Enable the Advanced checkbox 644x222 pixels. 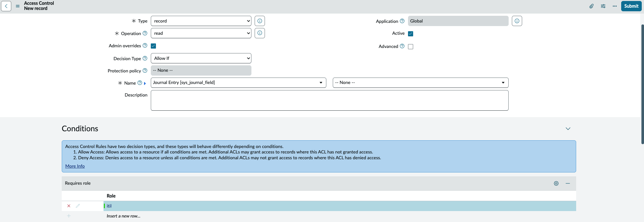411,46
